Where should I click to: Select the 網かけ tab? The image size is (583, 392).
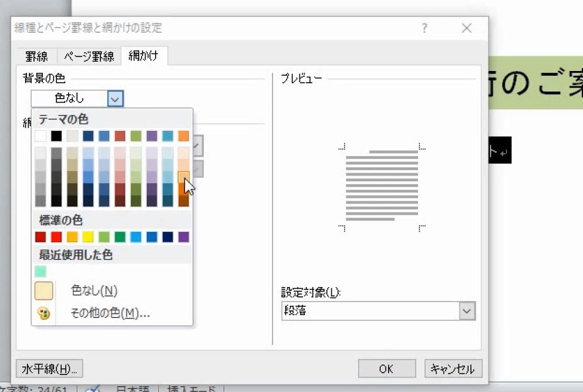(144, 56)
